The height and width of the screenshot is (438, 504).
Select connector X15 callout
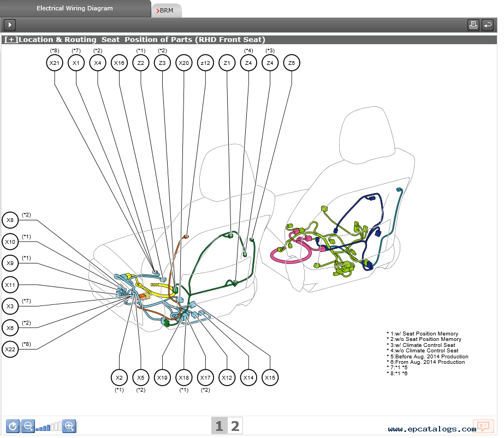coord(270,377)
